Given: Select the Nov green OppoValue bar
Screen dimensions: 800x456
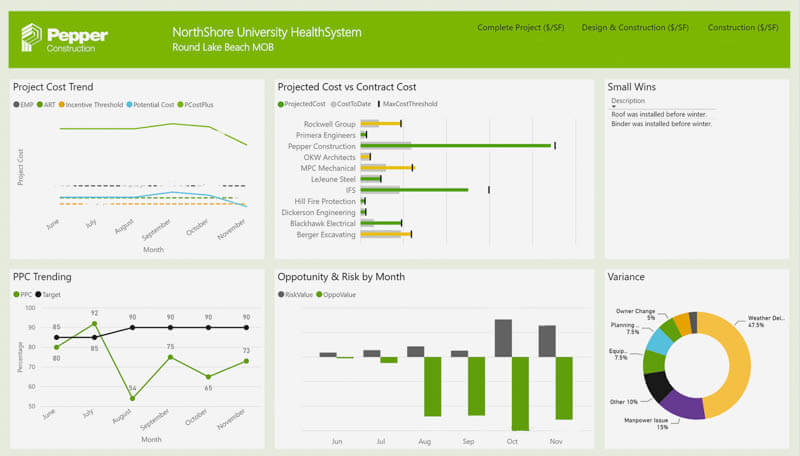Looking at the screenshot, I should click(x=564, y=388).
